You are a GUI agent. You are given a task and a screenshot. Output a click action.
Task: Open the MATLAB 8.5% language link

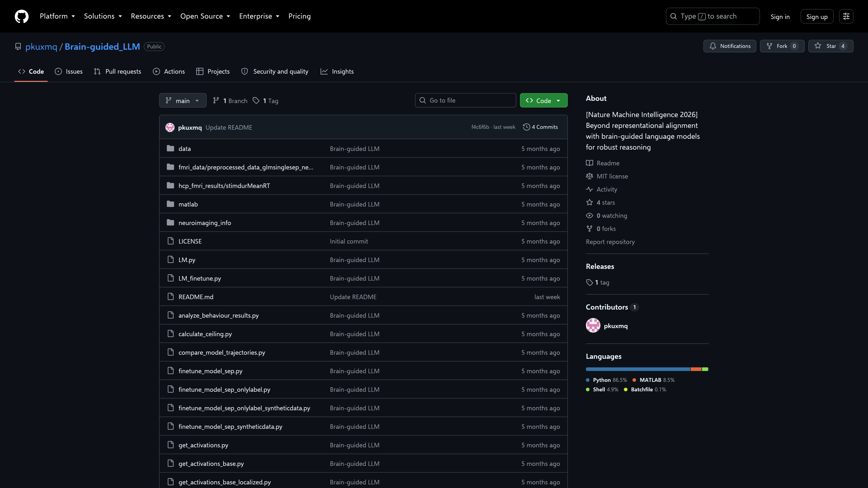click(x=653, y=380)
